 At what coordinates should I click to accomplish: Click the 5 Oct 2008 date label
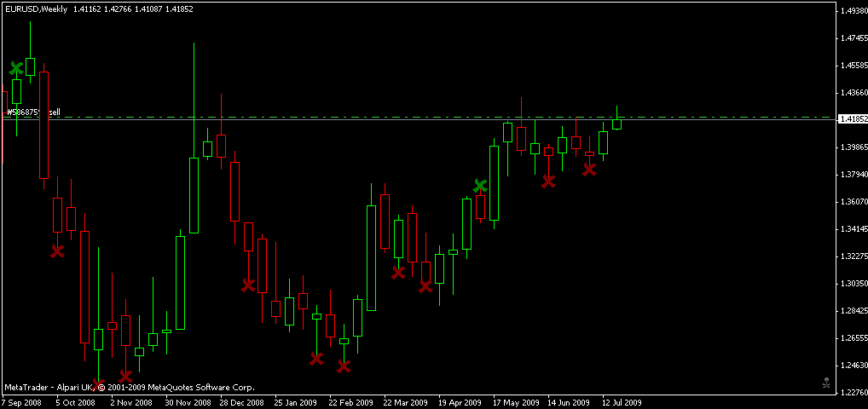click(77, 402)
